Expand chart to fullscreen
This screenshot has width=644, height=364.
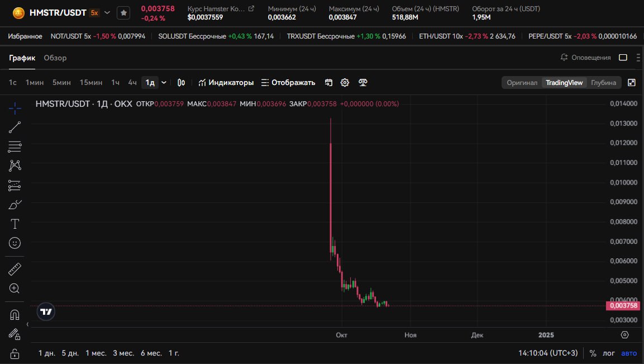tap(632, 83)
